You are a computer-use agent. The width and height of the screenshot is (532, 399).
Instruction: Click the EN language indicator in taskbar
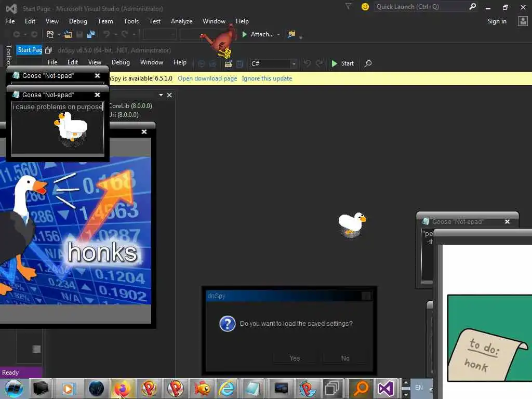tap(419, 388)
